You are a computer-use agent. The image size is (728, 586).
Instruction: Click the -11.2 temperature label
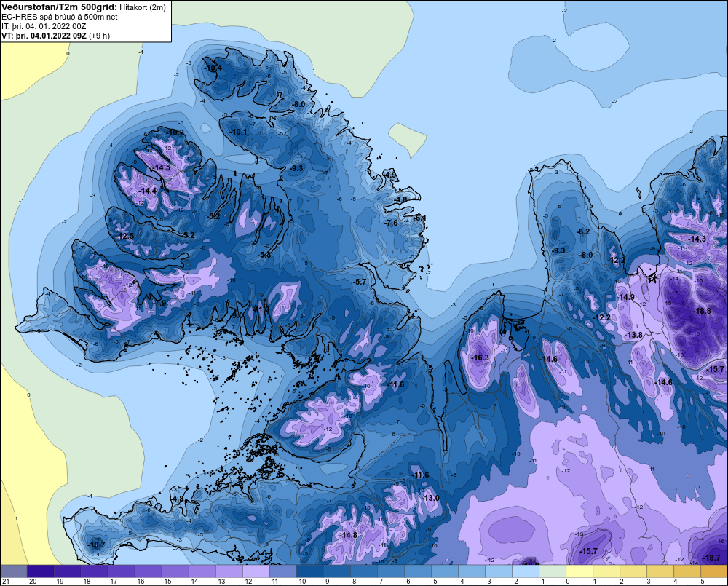pos(261,309)
